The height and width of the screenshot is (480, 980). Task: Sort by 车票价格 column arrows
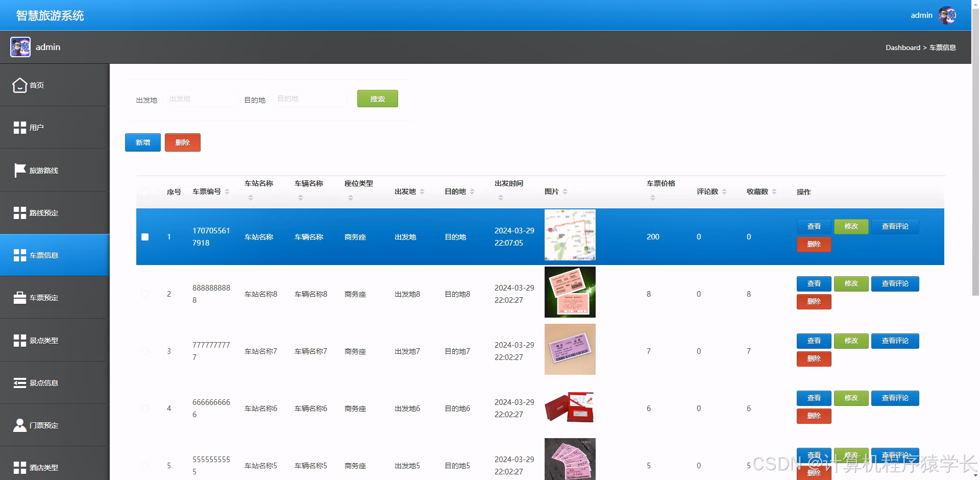tap(653, 198)
